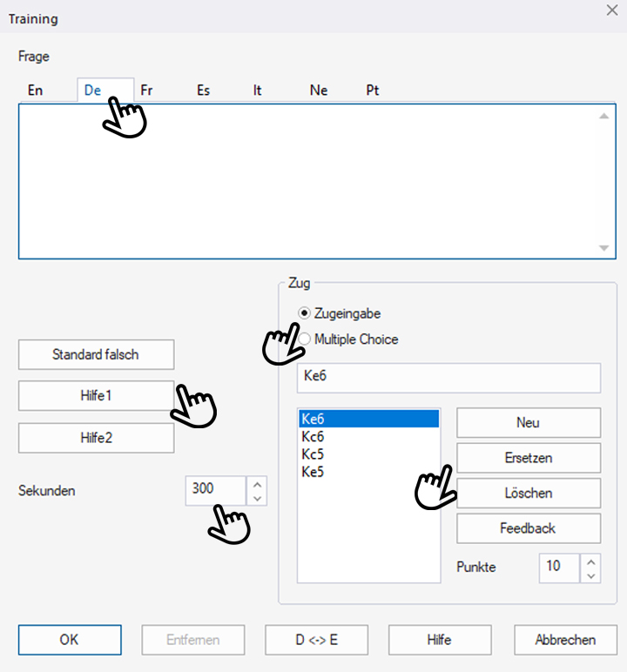627x672 pixels.
Task: Click the Standard falsch button
Action: coord(96,354)
